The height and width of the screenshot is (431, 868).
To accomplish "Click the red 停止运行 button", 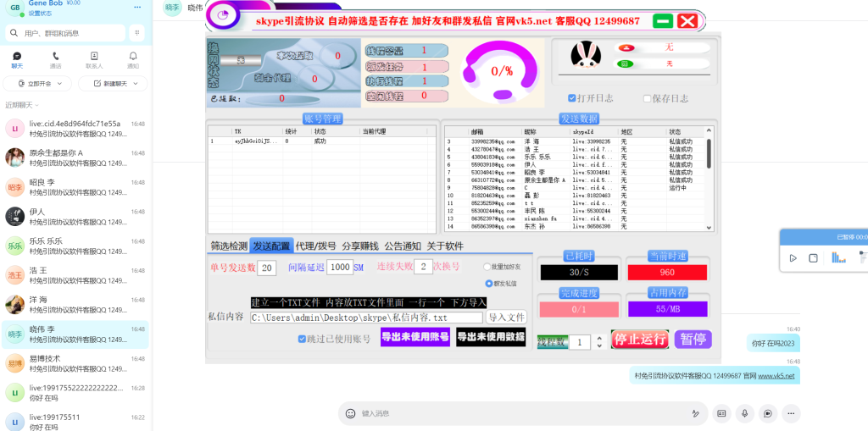I will coord(640,340).
